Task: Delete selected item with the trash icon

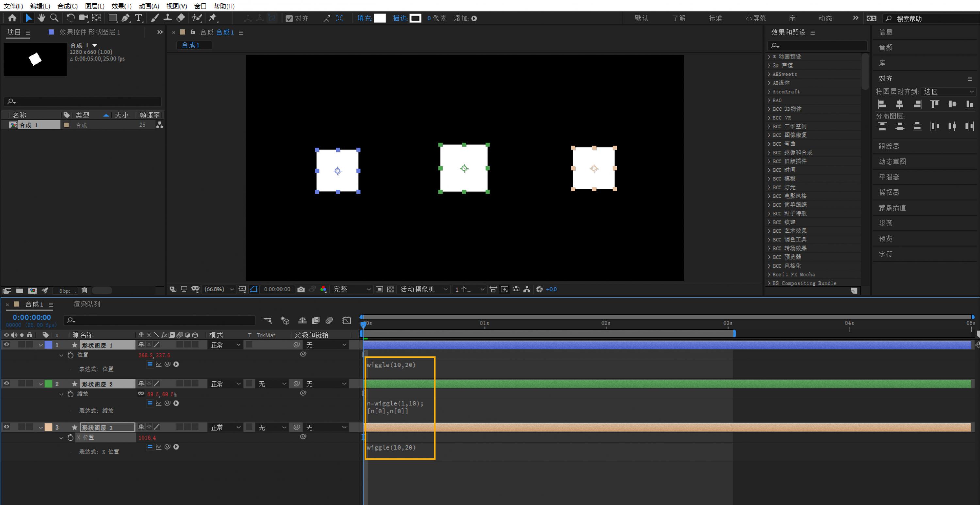Action: (x=85, y=291)
